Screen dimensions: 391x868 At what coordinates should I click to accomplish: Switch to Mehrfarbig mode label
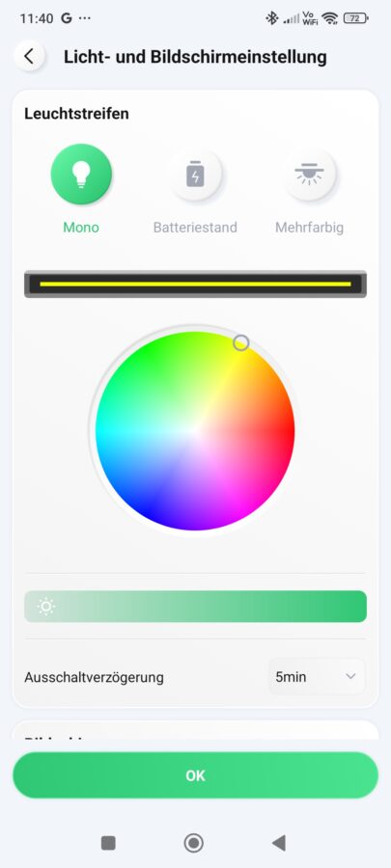click(x=310, y=228)
